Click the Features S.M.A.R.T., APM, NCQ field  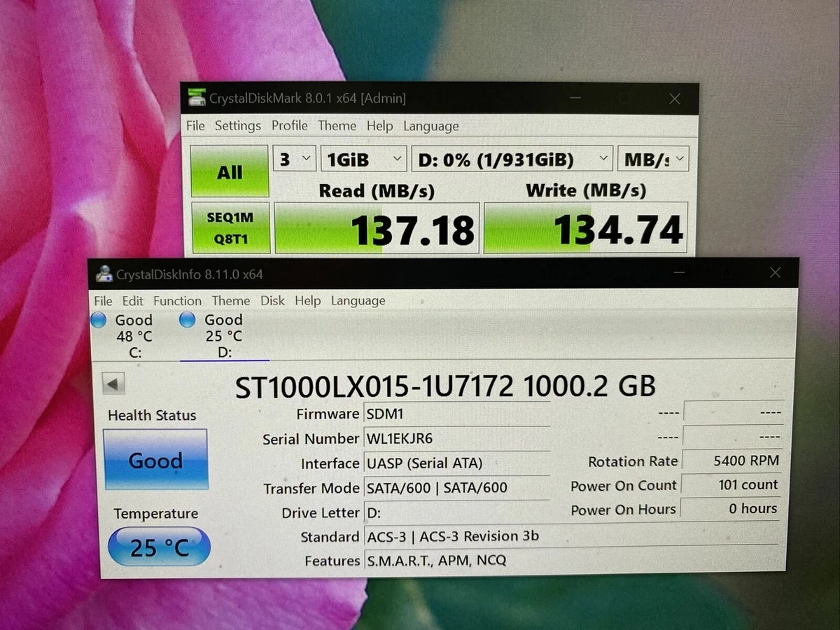coord(571,560)
